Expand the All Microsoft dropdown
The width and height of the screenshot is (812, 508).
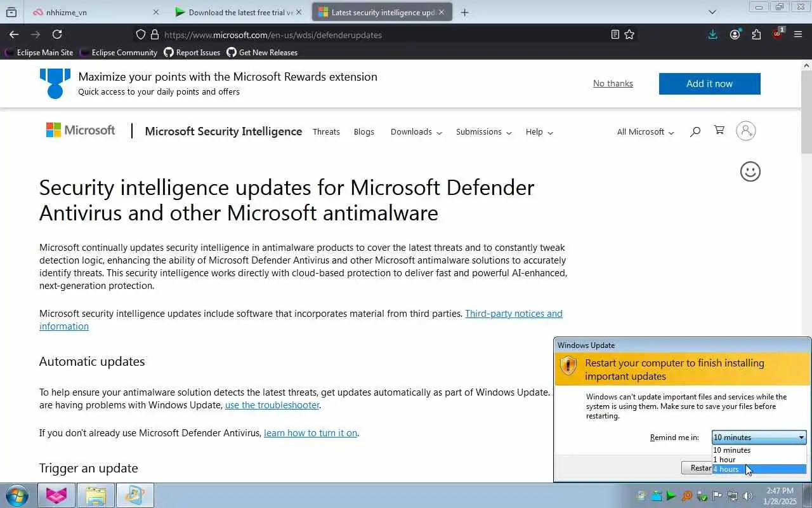[x=645, y=131]
